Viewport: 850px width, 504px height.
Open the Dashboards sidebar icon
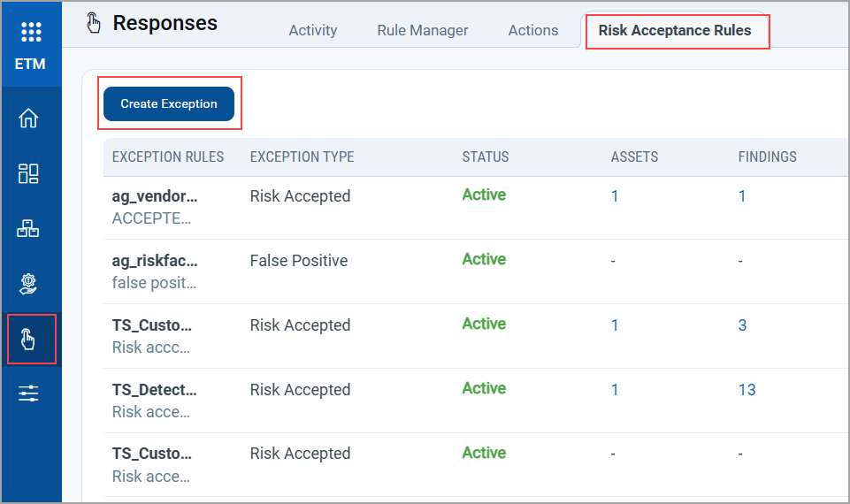[x=28, y=173]
